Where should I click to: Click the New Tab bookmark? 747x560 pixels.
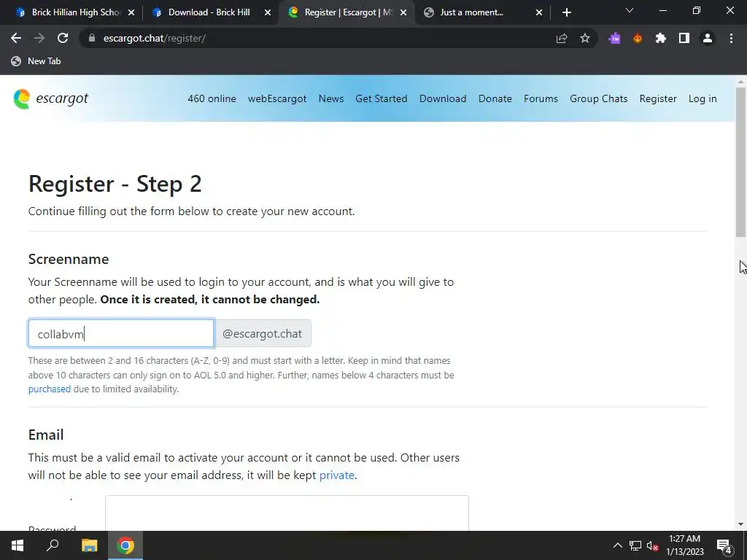[36, 61]
